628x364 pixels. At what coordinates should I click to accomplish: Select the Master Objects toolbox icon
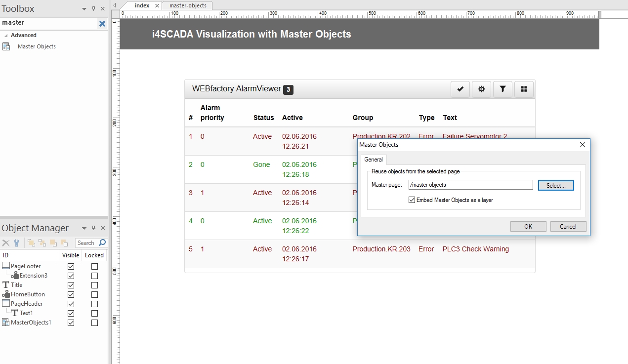tap(6, 46)
